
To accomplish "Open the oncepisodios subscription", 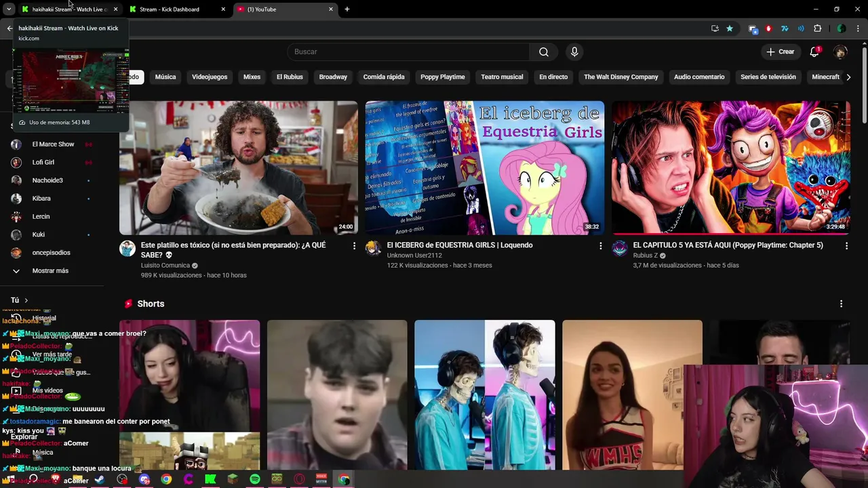I will 52,253.
